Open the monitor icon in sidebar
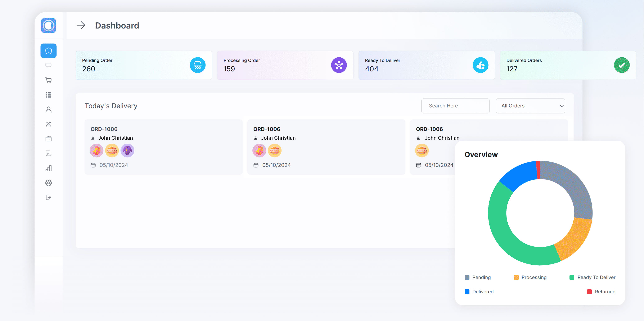The height and width of the screenshot is (321, 644). pyautogui.click(x=49, y=66)
